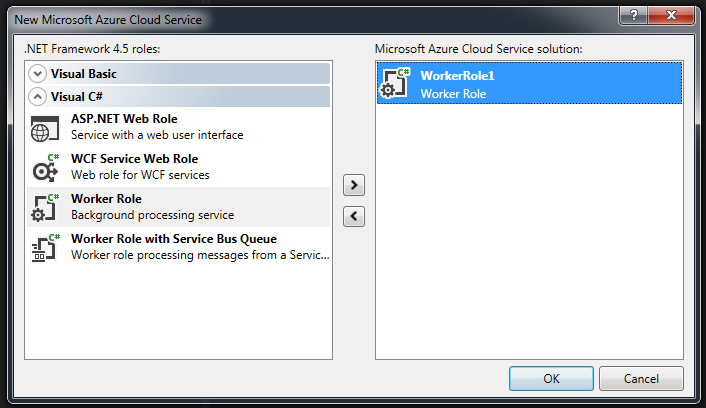Select the WorkerRole1 name in solution list
This screenshot has height=408, width=706.
(x=458, y=76)
